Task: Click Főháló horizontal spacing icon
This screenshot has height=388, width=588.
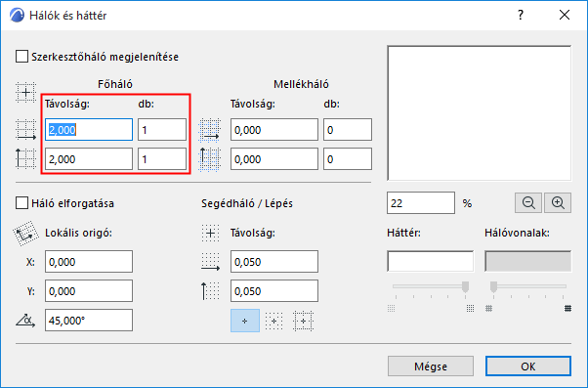Action: 25,130
